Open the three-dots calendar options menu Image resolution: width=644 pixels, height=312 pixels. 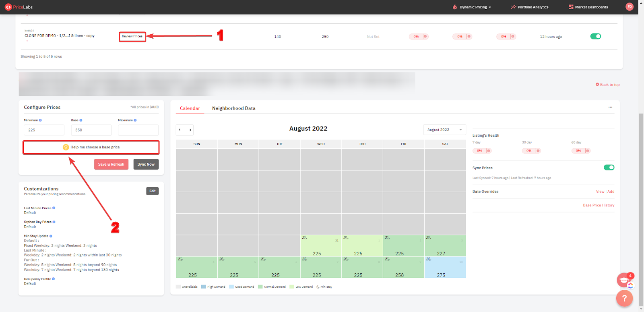(x=610, y=107)
